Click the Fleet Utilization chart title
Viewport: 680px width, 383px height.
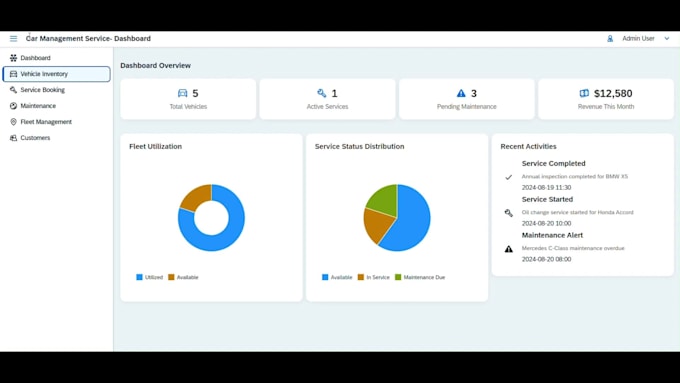click(155, 147)
